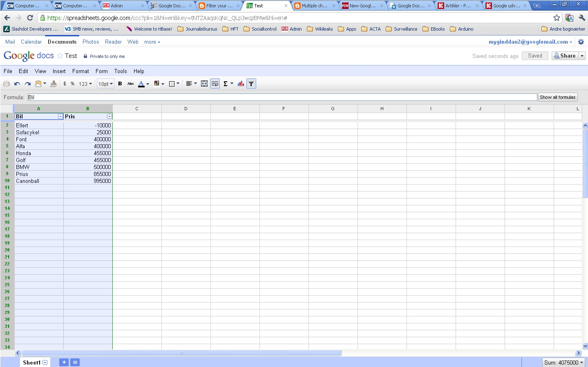Apply bold formatting
The height and width of the screenshot is (367, 588).
120,84
